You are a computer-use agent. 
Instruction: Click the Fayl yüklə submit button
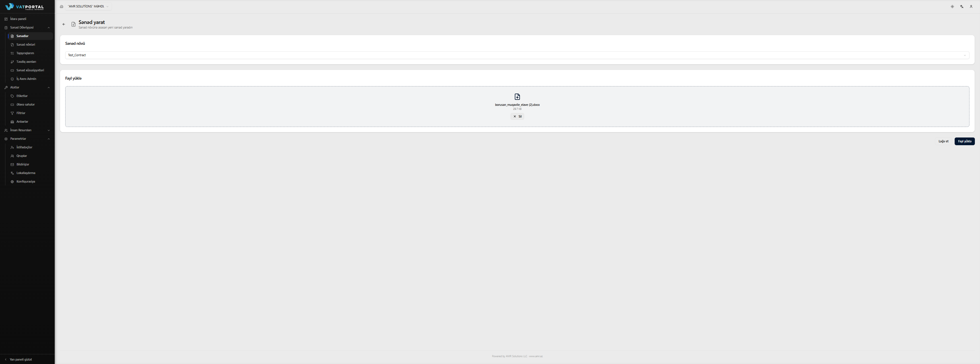point(964,141)
